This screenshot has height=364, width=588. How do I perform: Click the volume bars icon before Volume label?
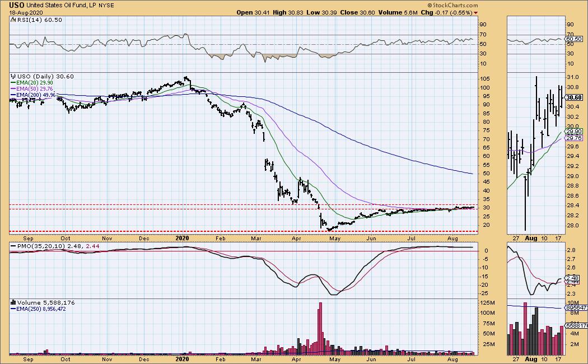(13, 302)
